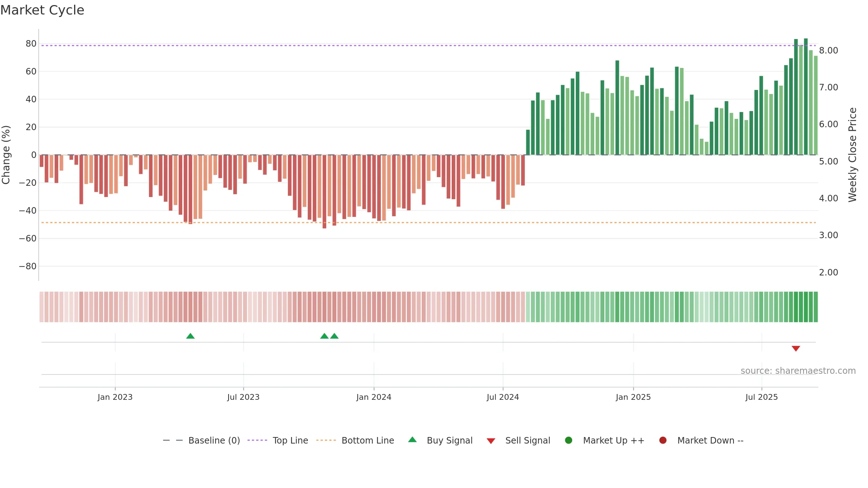The height and width of the screenshot is (488, 868).
Task: Toggle the Top Line legend entry
Action: click(x=277, y=440)
